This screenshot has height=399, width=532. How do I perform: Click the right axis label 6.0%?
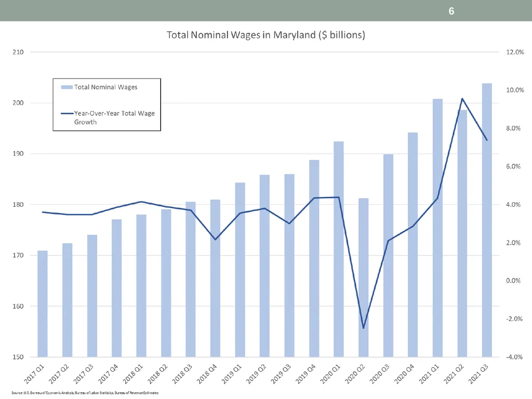513,166
